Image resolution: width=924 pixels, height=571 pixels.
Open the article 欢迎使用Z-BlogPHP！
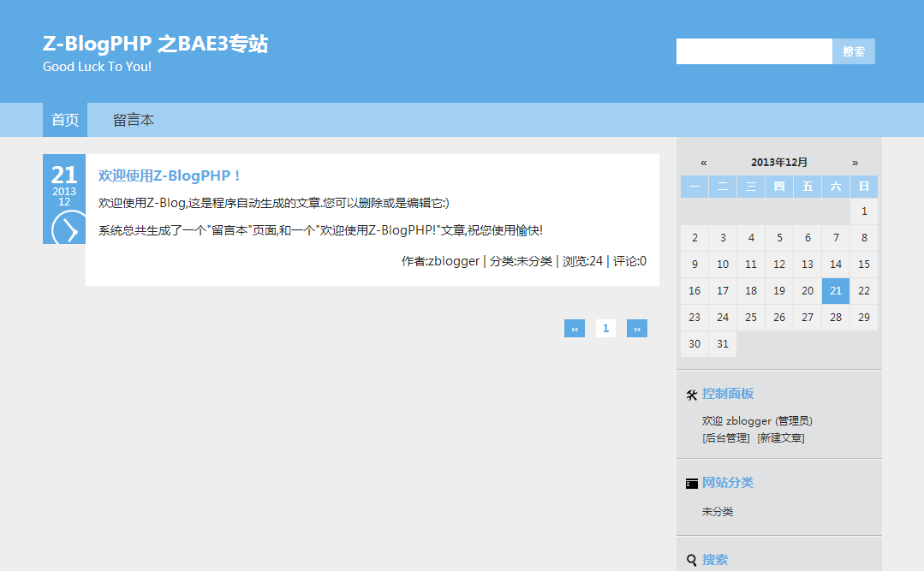(x=169, y=175)
